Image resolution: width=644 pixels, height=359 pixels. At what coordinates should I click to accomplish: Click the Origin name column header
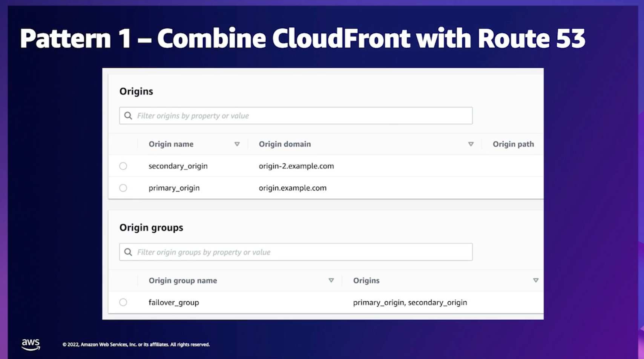[171, 144]
